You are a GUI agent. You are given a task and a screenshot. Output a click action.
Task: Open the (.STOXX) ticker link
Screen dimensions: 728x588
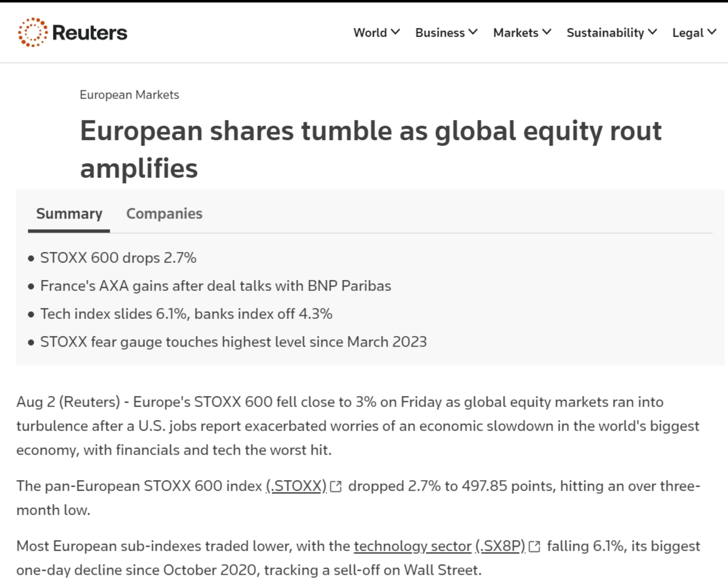(296, 486)
